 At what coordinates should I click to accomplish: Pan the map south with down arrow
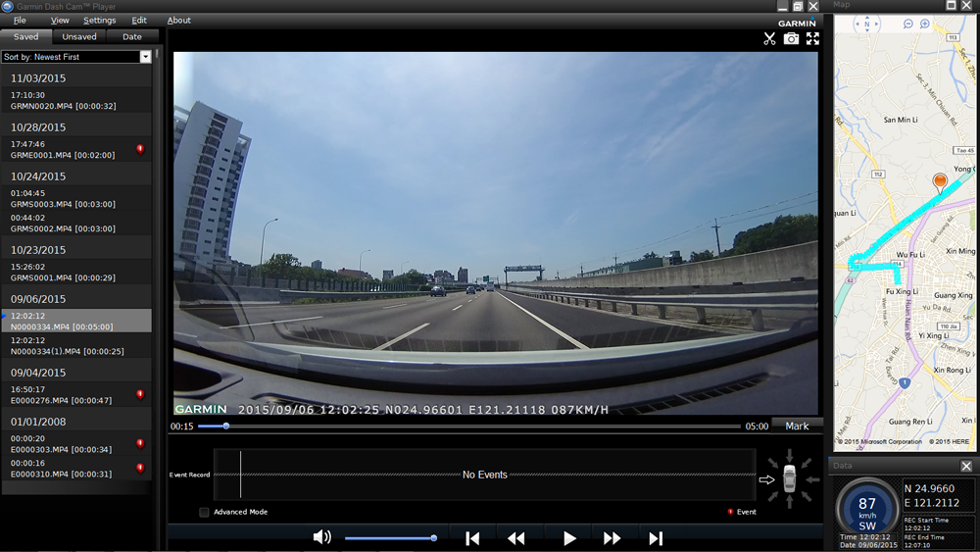coord(867,30)
